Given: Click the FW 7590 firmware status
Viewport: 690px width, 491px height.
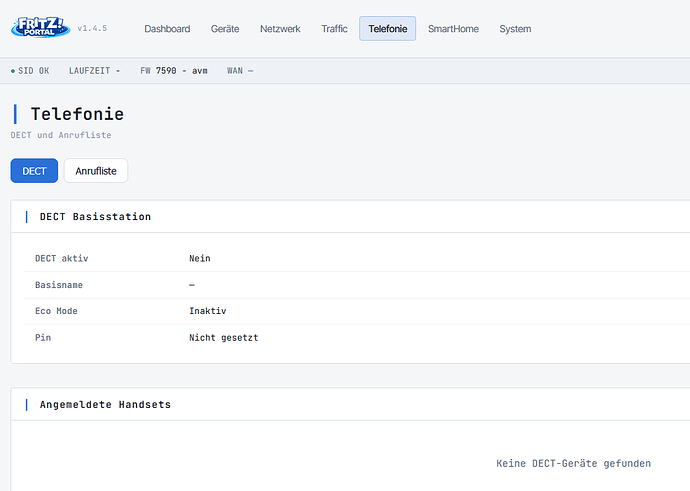Looking at the screenshot, I should click(x=174, y=71).
